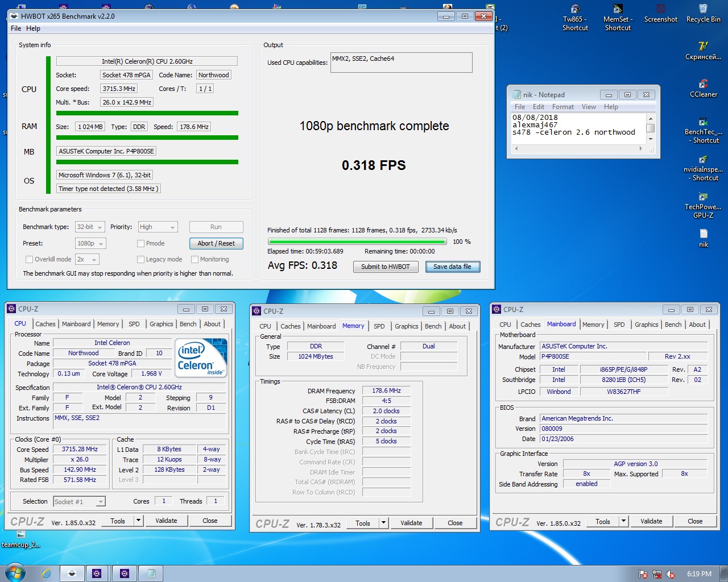Click the DRAM Frequency 178.6 MHz value
This screenshot has width=728, height=582.
[x=386, y=390]
